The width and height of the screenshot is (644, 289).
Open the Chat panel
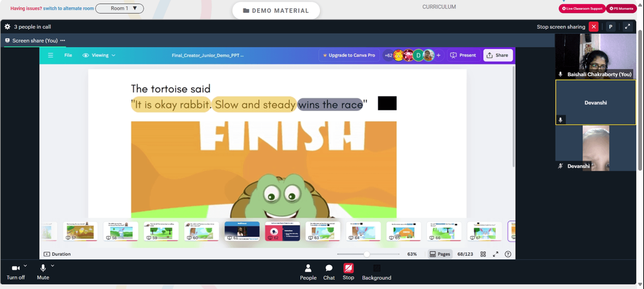coord(329,272)
